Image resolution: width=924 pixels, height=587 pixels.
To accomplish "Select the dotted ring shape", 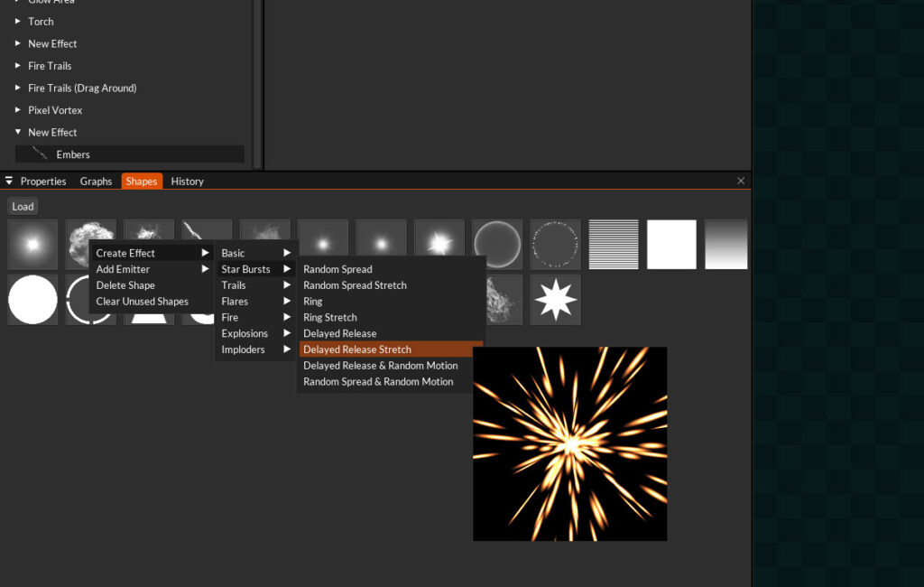I will point(555,244).
